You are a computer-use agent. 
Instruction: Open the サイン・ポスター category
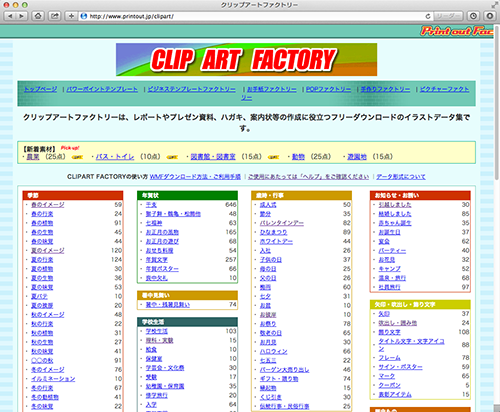coord(400,367)
